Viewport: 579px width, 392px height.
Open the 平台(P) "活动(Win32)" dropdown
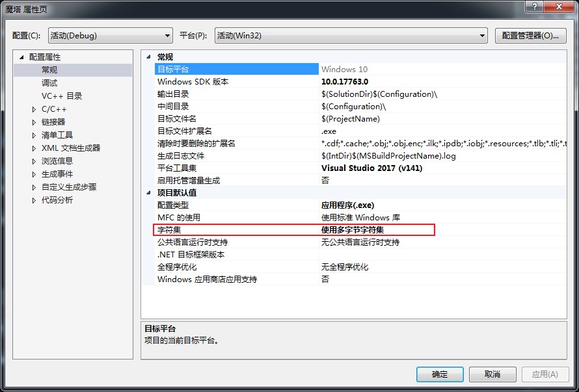[x=483, y=36]
